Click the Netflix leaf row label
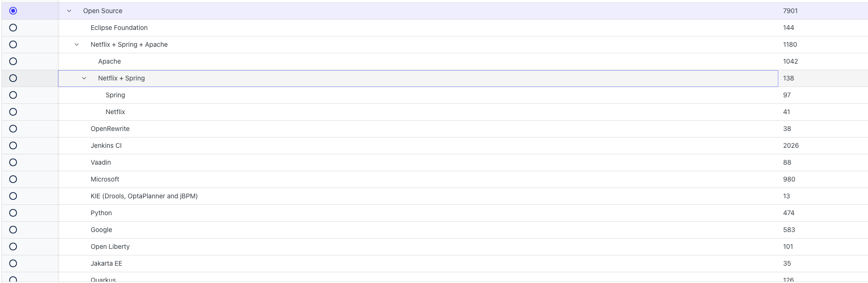Screen dimensions: 868x283 pyautogui.click(x=115, y=112)
